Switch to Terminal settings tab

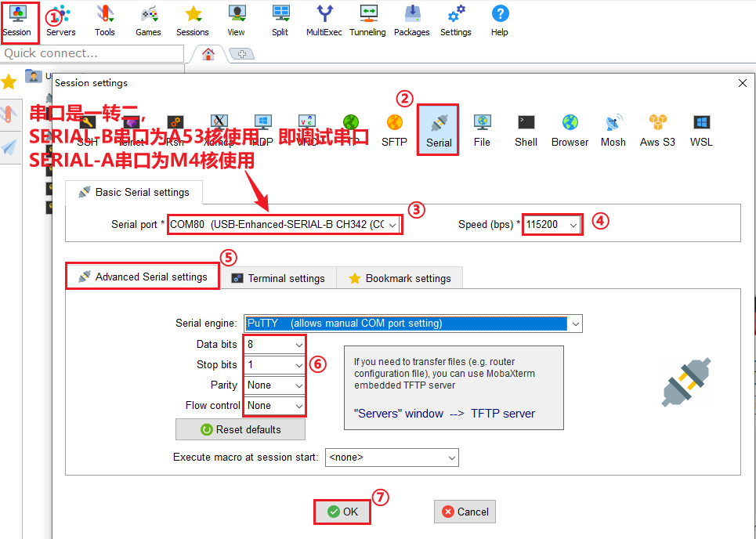(x=278, y=278)
